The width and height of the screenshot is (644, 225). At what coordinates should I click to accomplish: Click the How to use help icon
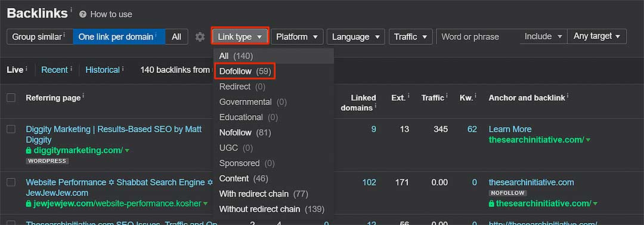click(x=83, y=14)
